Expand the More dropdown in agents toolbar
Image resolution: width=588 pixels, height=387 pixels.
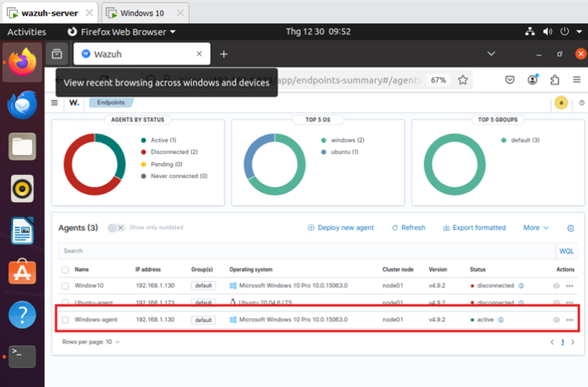click(536, 227)
